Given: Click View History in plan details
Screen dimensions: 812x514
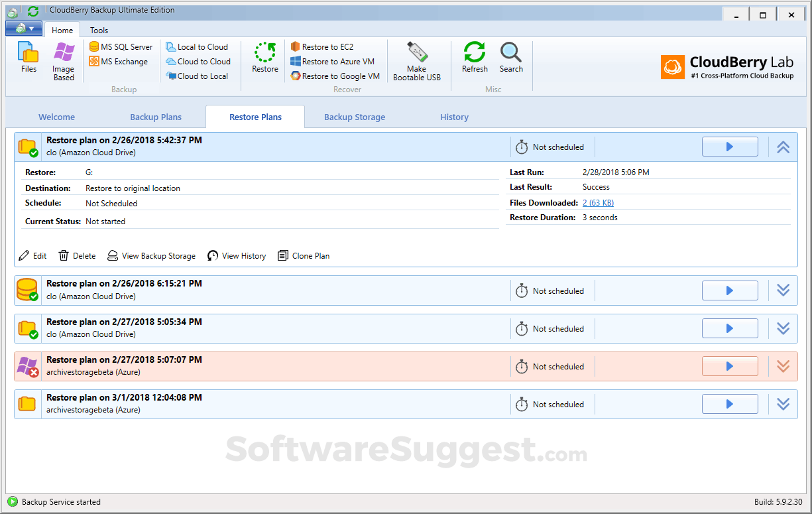Looking at the screenshot, I should [237, 256].
